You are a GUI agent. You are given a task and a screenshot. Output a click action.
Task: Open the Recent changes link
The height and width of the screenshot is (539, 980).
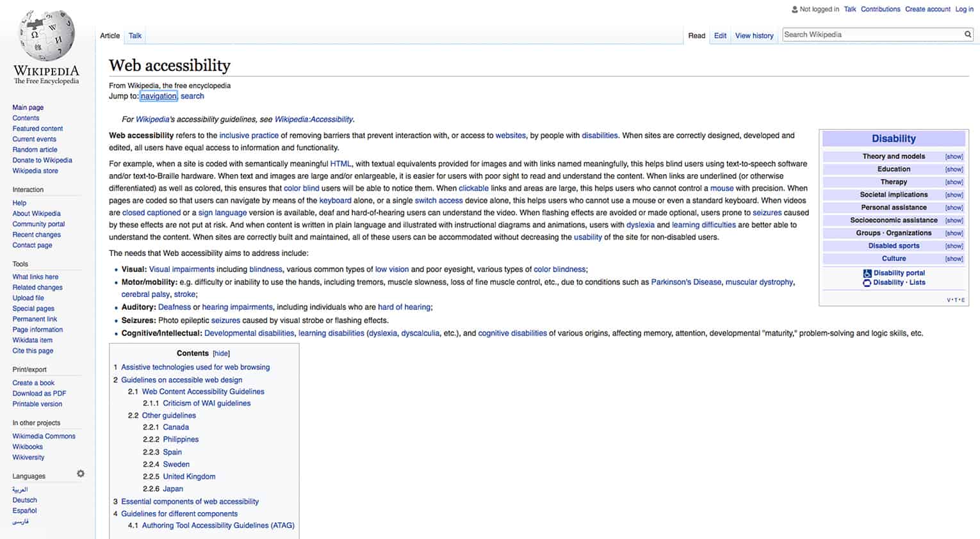point(37,235)
